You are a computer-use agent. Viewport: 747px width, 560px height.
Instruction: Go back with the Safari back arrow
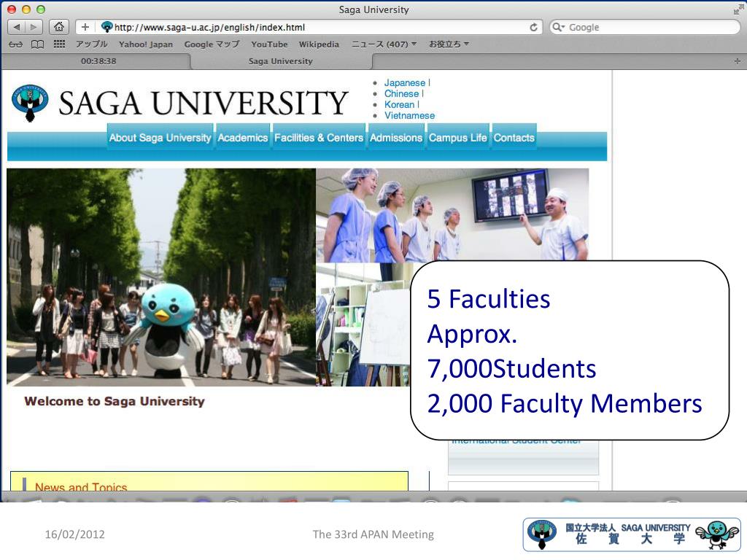click(17, 27)
